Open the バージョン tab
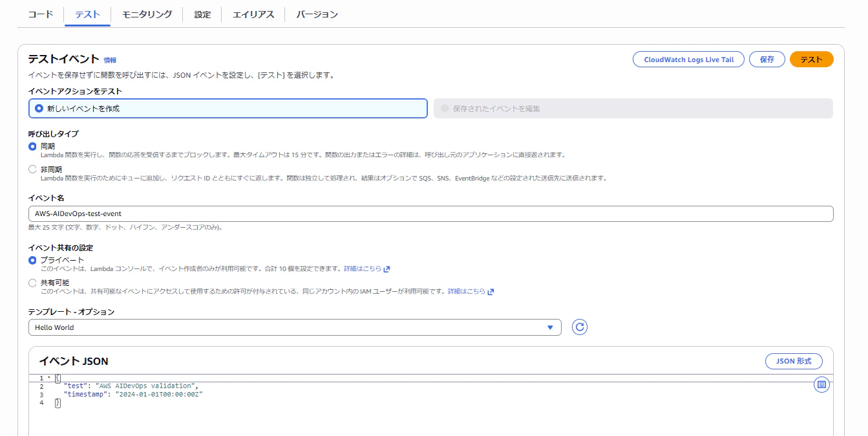868x436 pixels. [317, 14]
